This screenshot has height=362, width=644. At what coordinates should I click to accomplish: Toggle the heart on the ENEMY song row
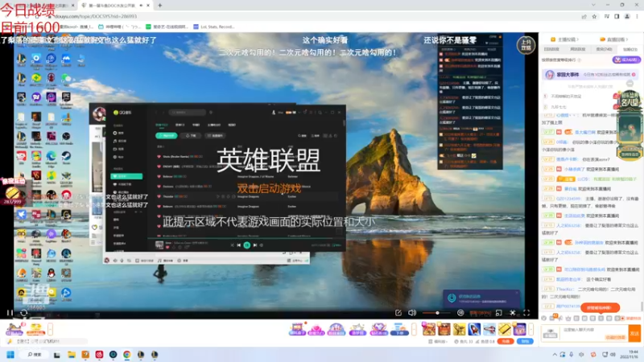(x=159, y=167)
